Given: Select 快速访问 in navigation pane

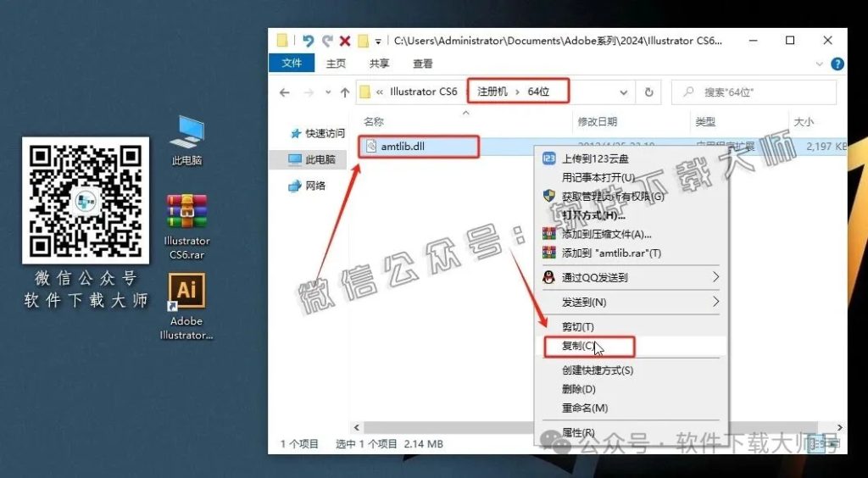Looking at the screenshot, I should click(319, 133).
